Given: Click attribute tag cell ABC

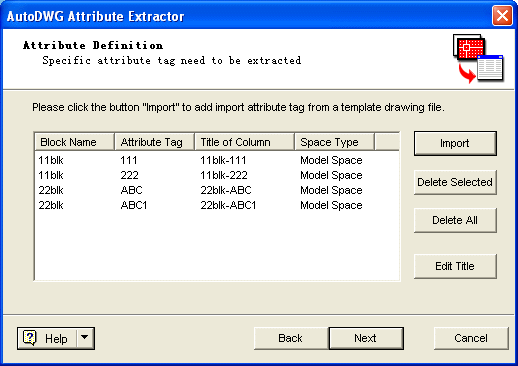Looking at the screenshot, I should [x=131, y=190].
